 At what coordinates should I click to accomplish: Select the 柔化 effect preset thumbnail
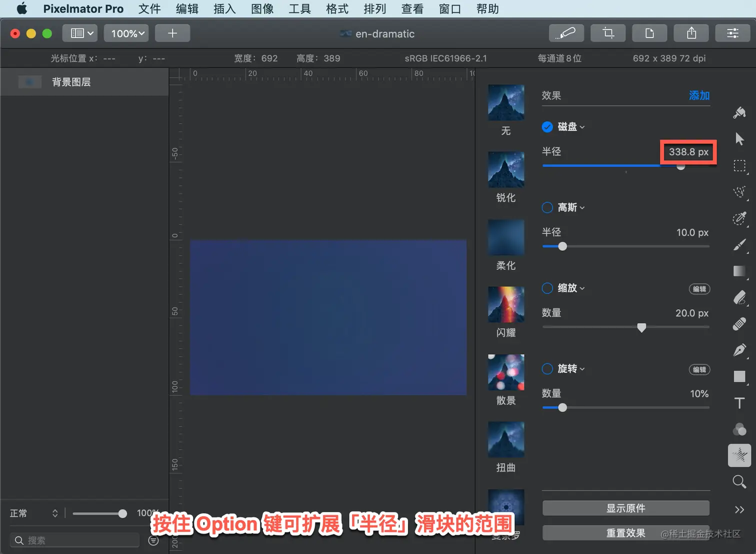[506, 237]
